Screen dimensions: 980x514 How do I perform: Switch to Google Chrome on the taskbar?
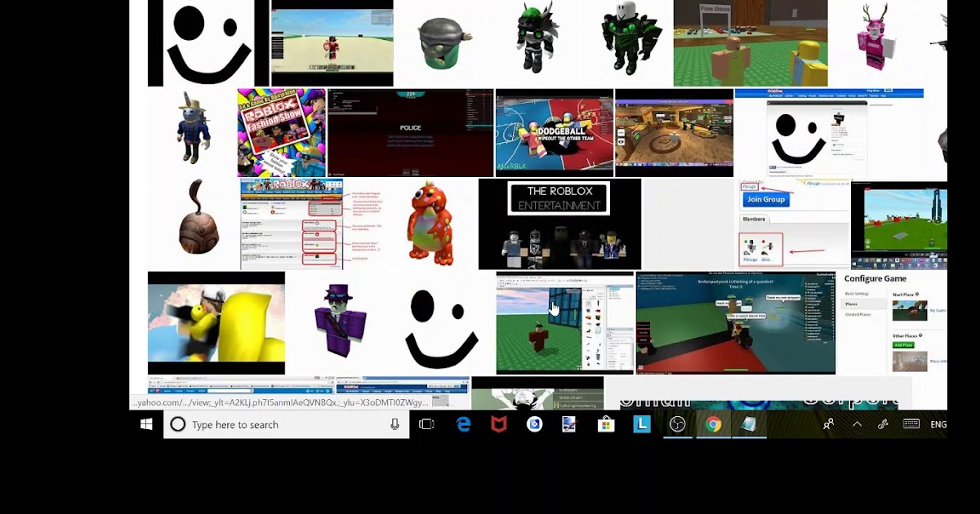(x=714, y=424)
